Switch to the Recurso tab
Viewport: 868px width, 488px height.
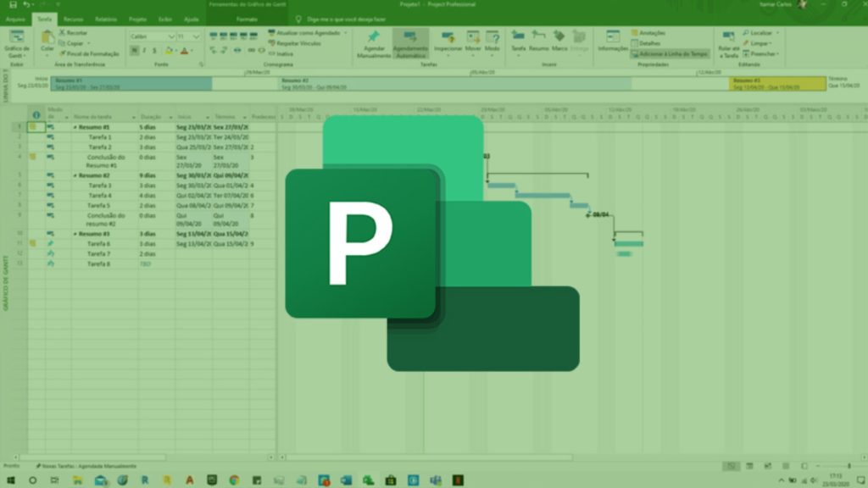(73, 19)
